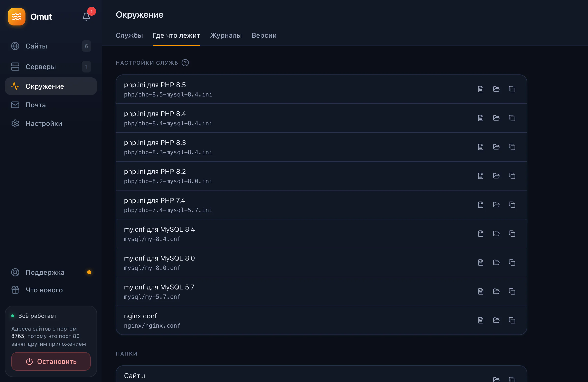Open file for php.ini PHP 8.5
This screenshot has height=382, width=588.
[480, 89]
